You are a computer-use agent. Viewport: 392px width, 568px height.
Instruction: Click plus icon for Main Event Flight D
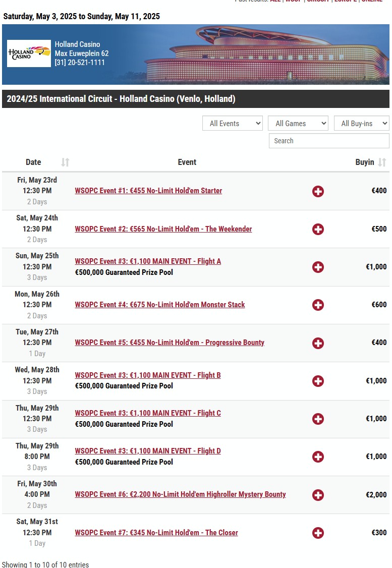point(318,457)
